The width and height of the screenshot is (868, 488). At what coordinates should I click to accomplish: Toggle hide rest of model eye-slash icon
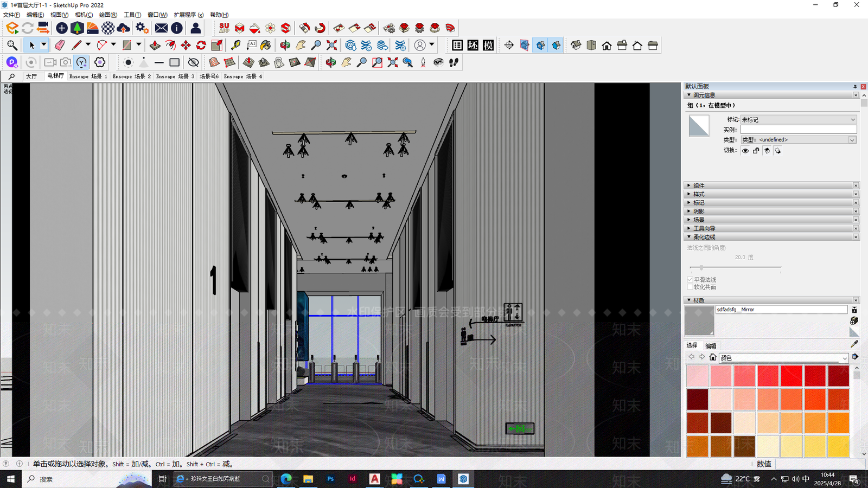[x=193, y=62]
